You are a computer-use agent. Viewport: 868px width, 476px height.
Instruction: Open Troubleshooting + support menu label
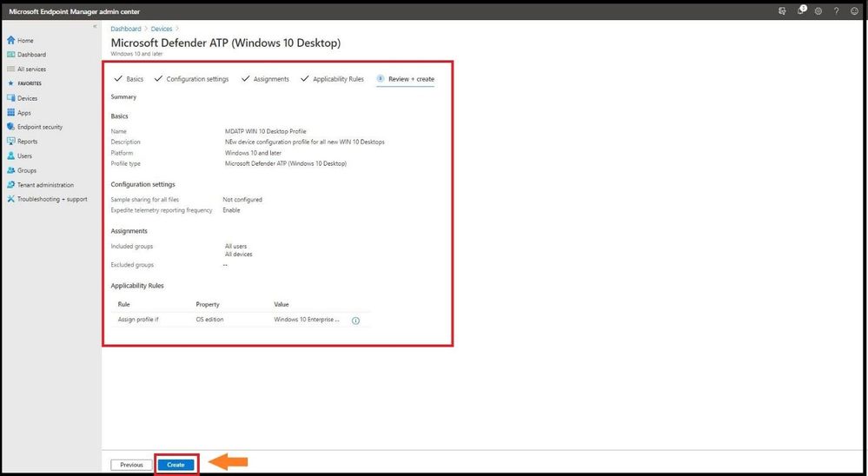point(52,199)
